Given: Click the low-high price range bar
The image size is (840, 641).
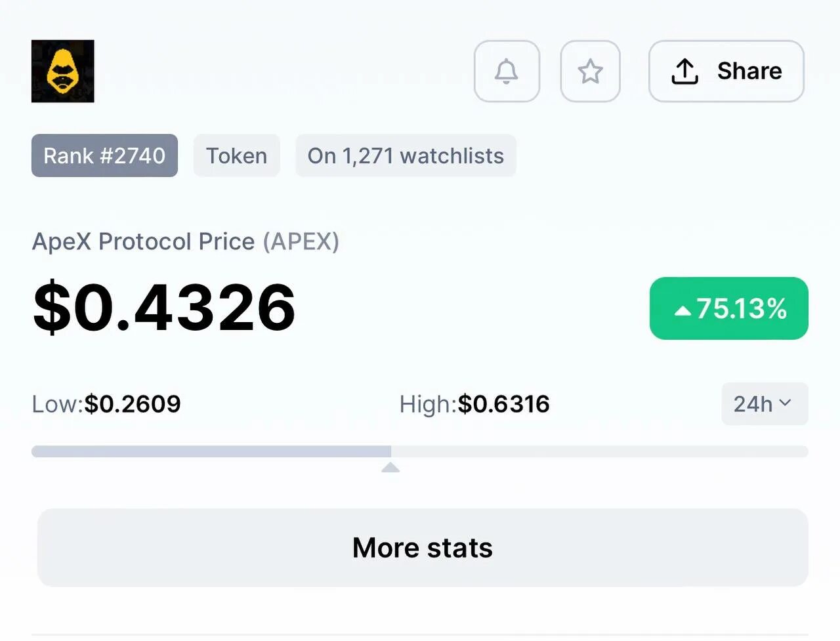Looking at the screenshot, I should coord(420,451).
